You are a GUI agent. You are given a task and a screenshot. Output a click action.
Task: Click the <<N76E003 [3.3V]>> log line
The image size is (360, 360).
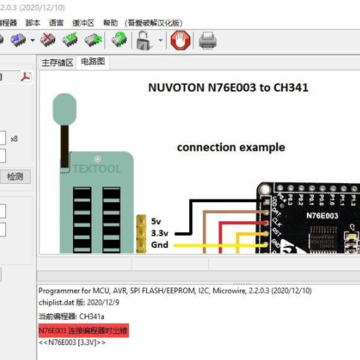pyautogui.click(x=72, y=342)
